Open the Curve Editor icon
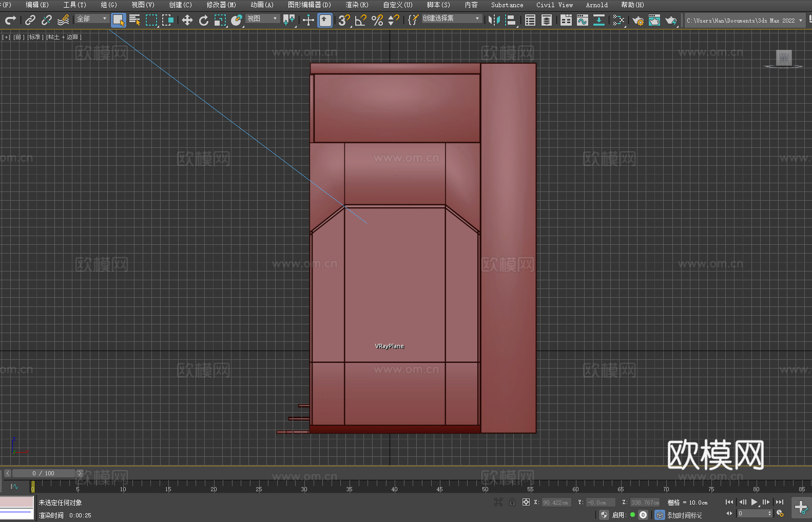Image resolution: width=812 pixels, height=522 pixels. pyautogui.click(x=583, y=20)
